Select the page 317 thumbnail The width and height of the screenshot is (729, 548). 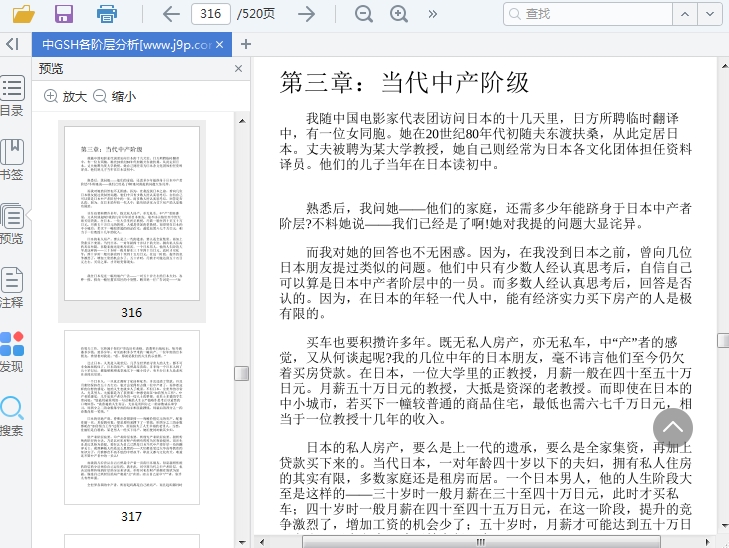[132, 417]
